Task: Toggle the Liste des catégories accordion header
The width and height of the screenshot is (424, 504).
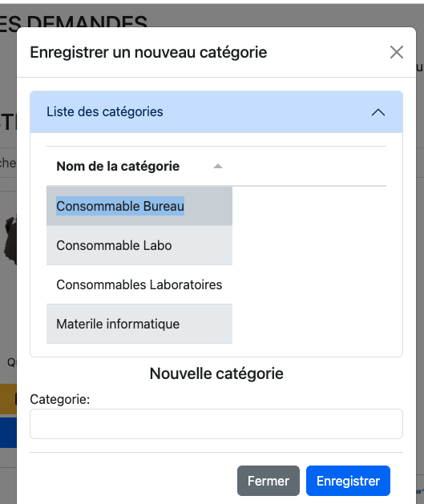Action: pos(216,112)
